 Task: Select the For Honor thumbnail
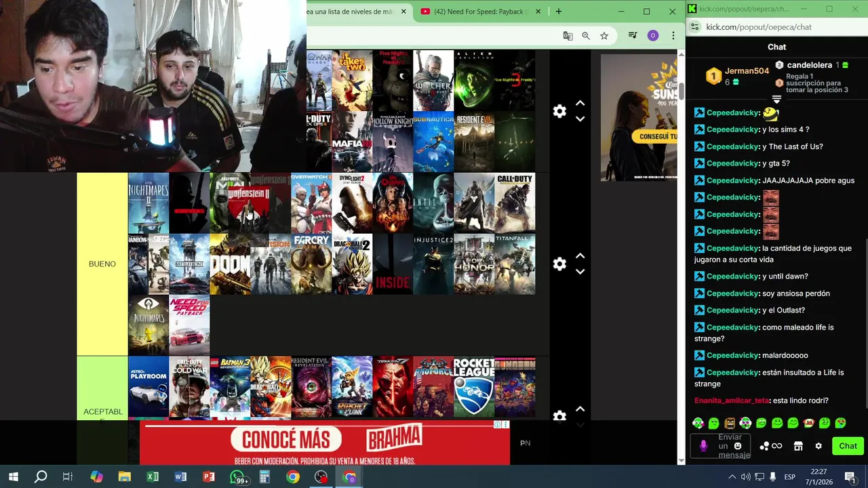(x=474, y=264)
